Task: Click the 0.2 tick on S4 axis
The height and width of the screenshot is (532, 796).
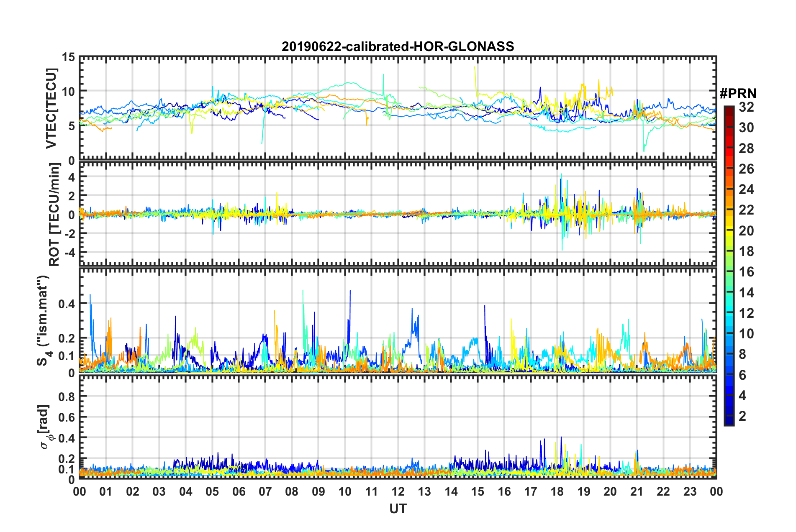Action: click(x=67, y=338)
